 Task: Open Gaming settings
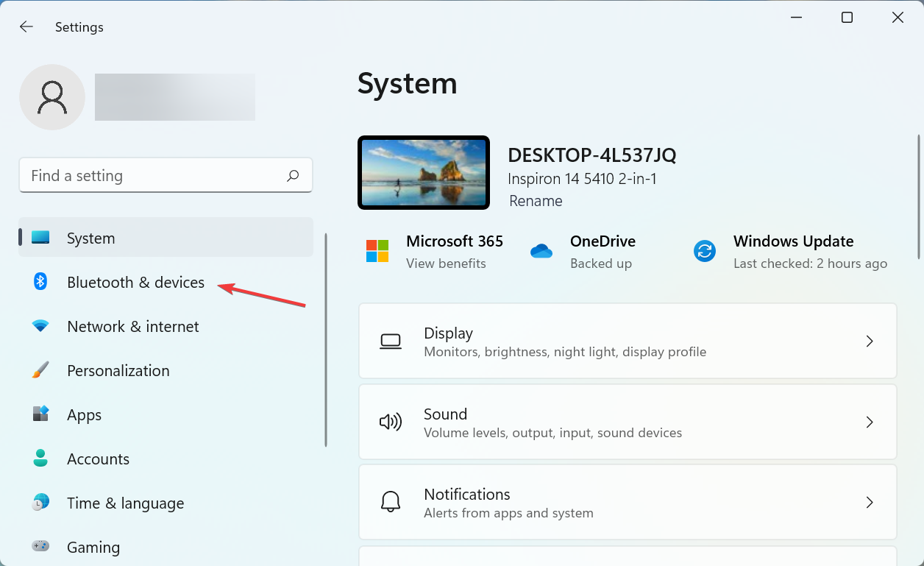tap(166, 547)
